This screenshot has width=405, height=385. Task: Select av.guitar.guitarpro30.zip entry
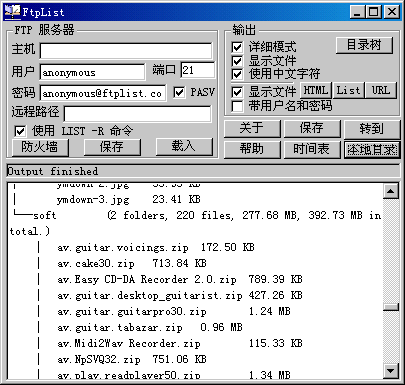tap(132, 311)
